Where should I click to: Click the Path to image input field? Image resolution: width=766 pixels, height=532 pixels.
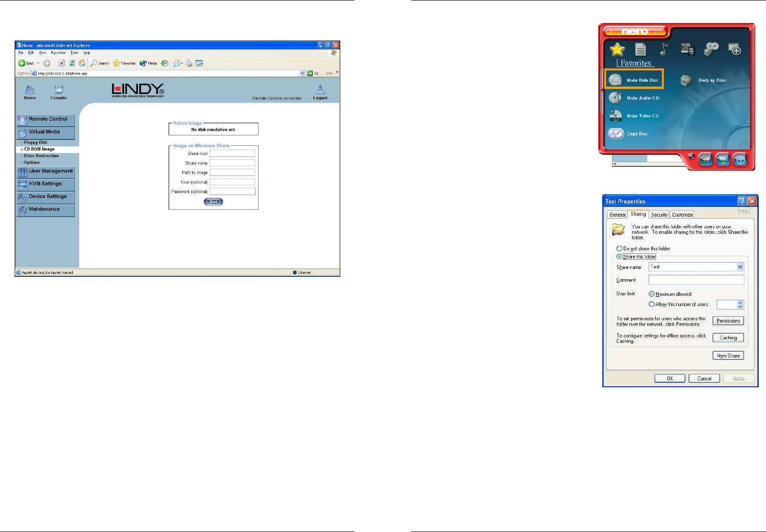232,173
